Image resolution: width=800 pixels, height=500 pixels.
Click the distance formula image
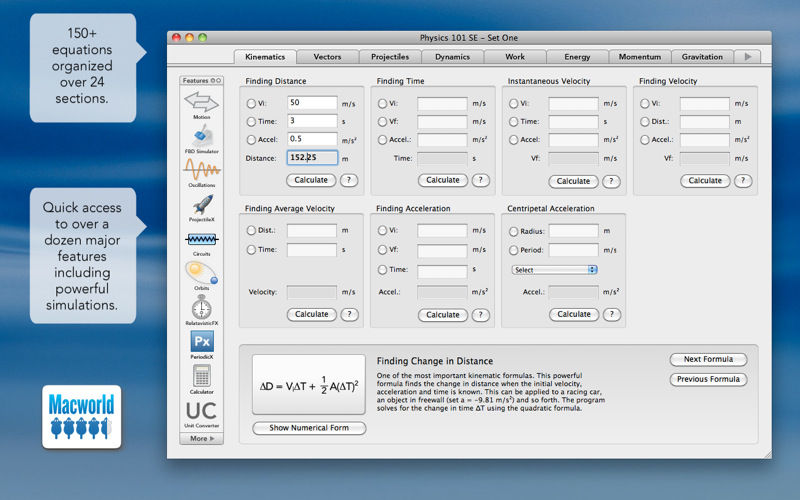click(x=309, y=385)
